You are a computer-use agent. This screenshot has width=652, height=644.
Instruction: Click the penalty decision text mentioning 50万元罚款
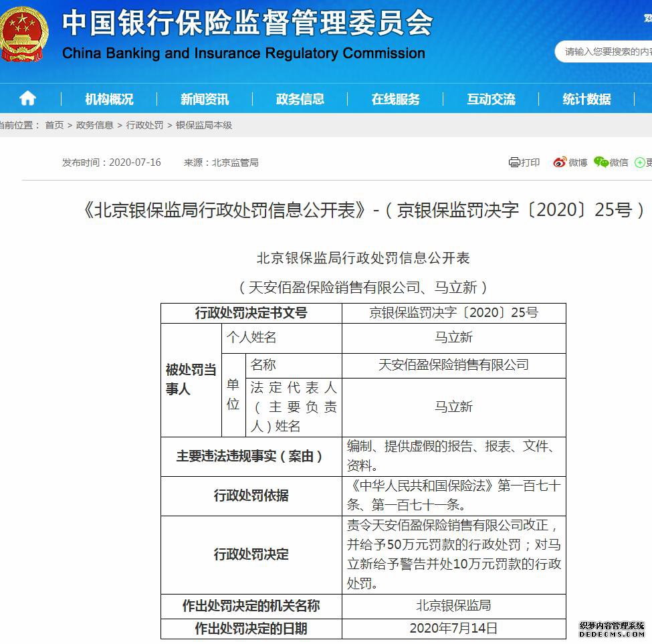click(453, 554)
